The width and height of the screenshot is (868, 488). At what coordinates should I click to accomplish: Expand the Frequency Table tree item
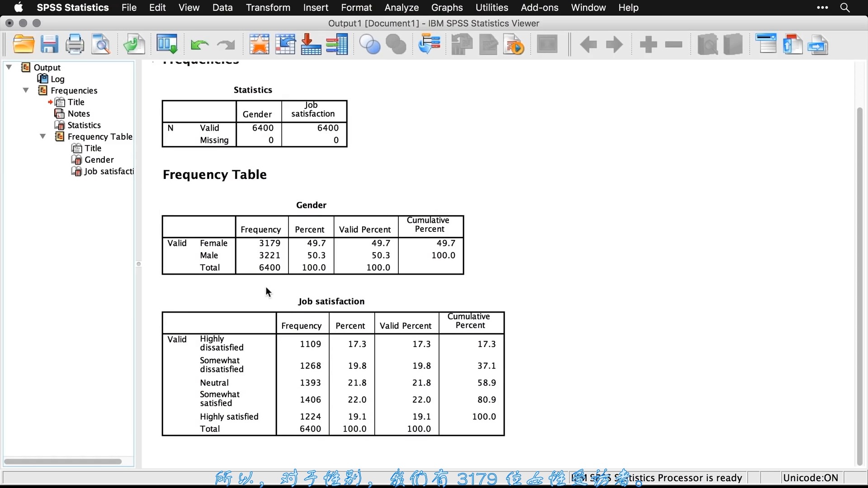tap(42, 136)
